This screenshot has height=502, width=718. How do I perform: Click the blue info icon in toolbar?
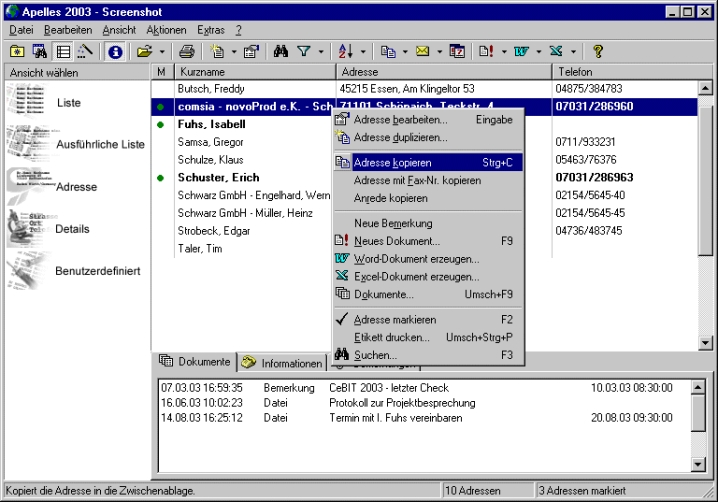115,51
